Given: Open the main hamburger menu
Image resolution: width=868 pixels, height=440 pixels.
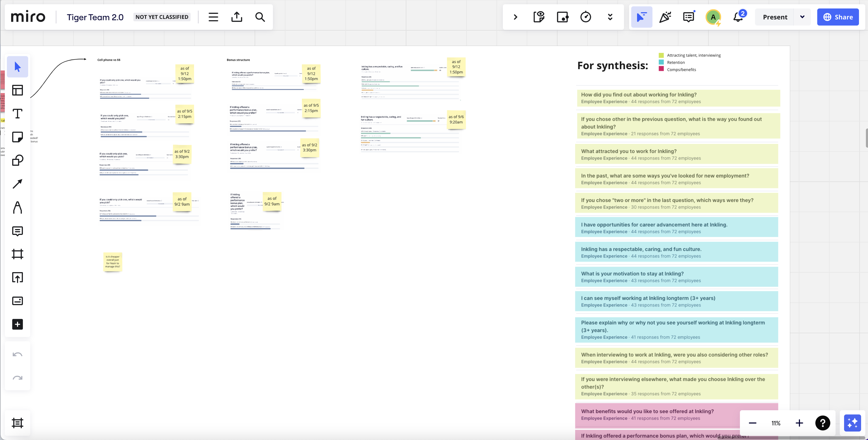Looking at the screenshot, I should 213,17.
